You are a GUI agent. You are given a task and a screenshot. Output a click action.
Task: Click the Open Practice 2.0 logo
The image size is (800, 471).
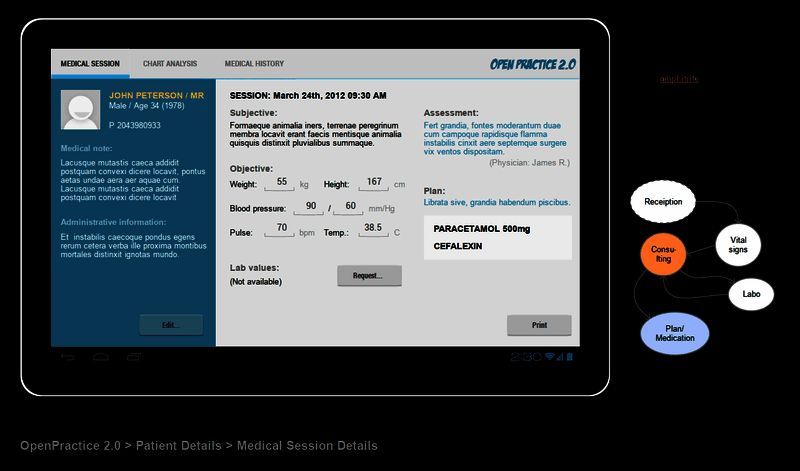point(532,64)
